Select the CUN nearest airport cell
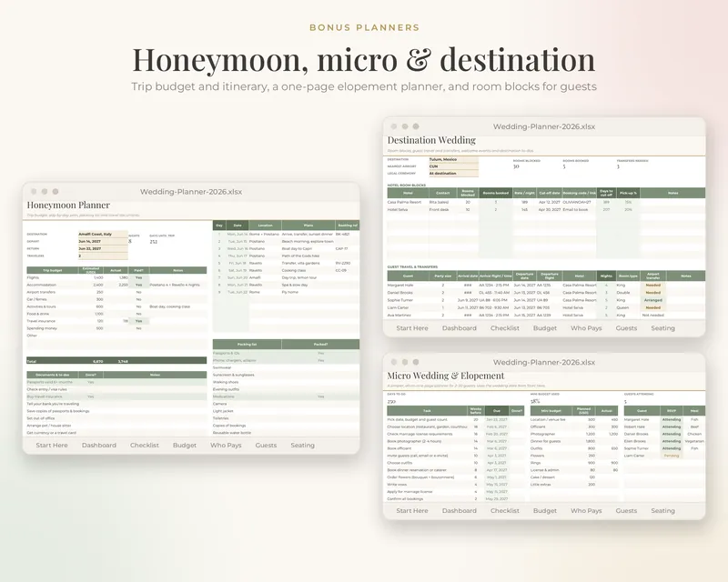Screen dimensions: 728x582 (453, 166)
